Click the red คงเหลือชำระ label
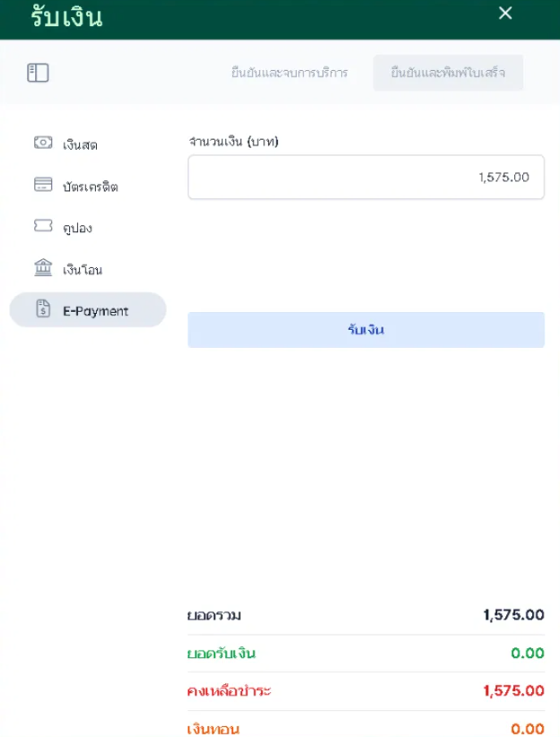 tap(229, 690)
